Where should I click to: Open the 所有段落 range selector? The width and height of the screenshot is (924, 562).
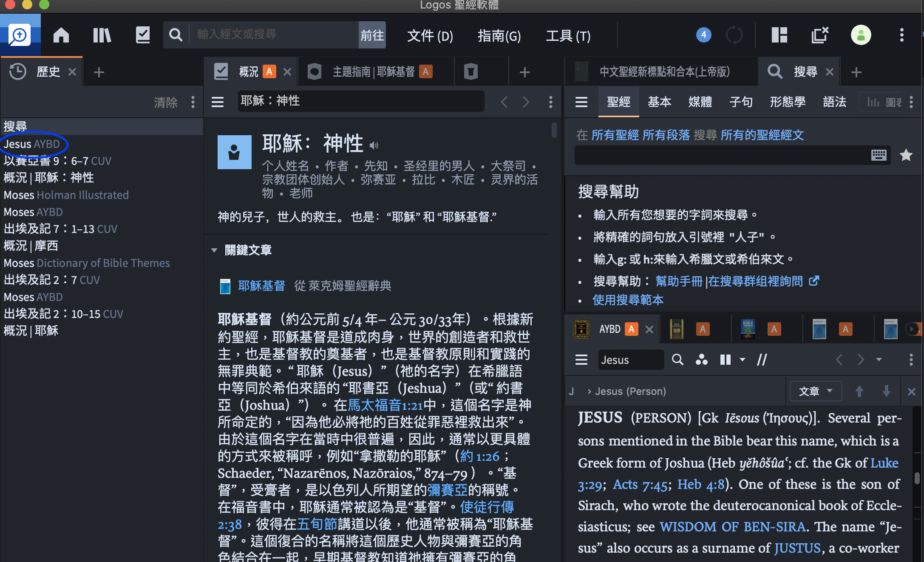click(x=666, y=135)
